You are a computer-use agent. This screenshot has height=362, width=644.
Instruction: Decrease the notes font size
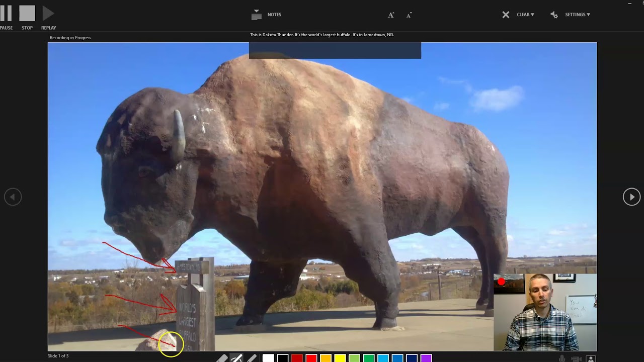coord(409,15)
